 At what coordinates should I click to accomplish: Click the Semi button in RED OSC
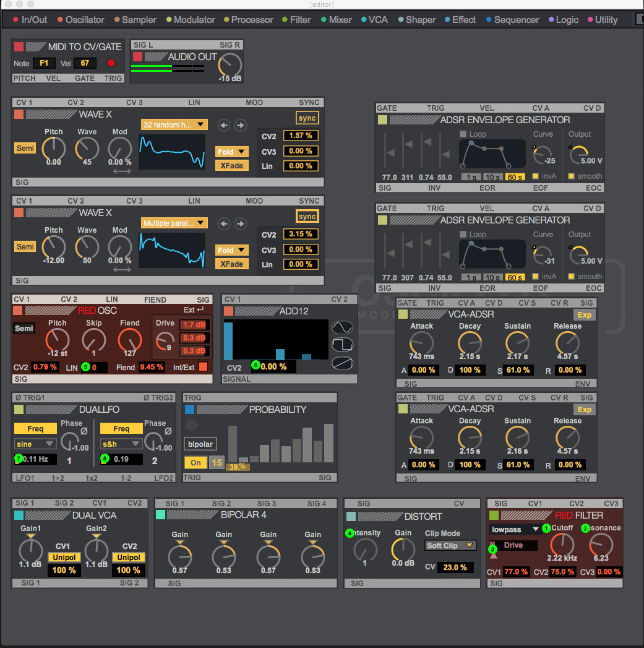24,329
